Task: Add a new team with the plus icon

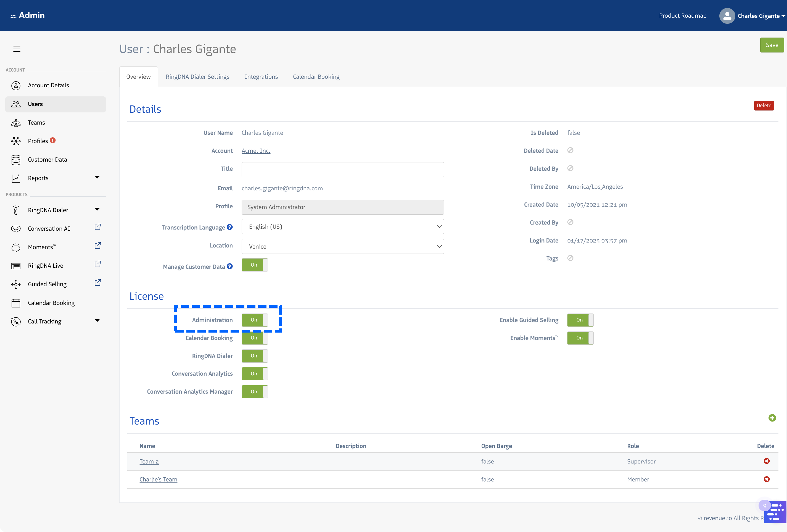Action: (x=772, y=418)
